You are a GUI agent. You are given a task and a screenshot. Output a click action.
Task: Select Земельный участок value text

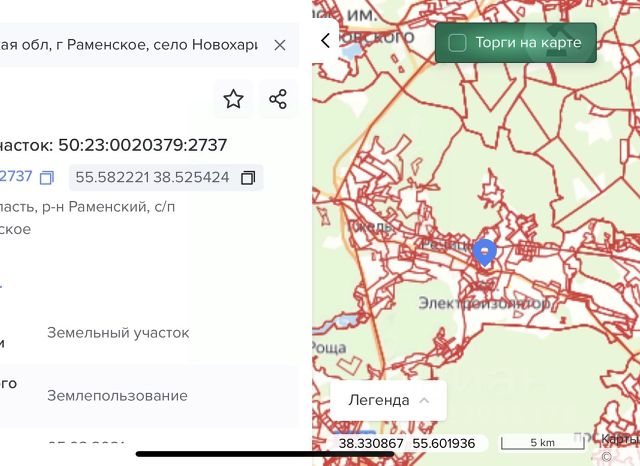tap(118, 333)
